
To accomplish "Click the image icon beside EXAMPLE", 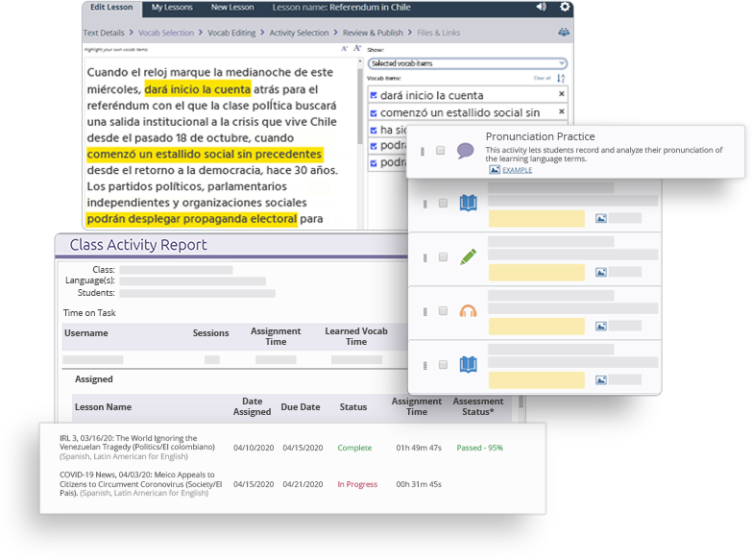I will click(495, 169).
